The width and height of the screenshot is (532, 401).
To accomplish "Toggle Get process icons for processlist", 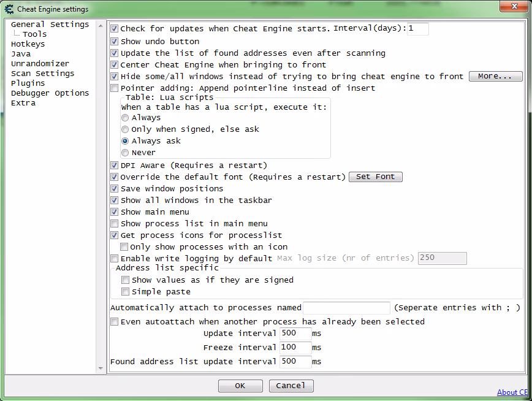I will point(115,235).
